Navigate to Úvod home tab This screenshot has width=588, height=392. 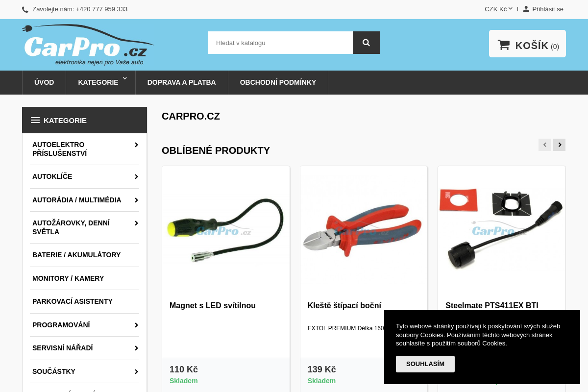(x=44, y=82)
